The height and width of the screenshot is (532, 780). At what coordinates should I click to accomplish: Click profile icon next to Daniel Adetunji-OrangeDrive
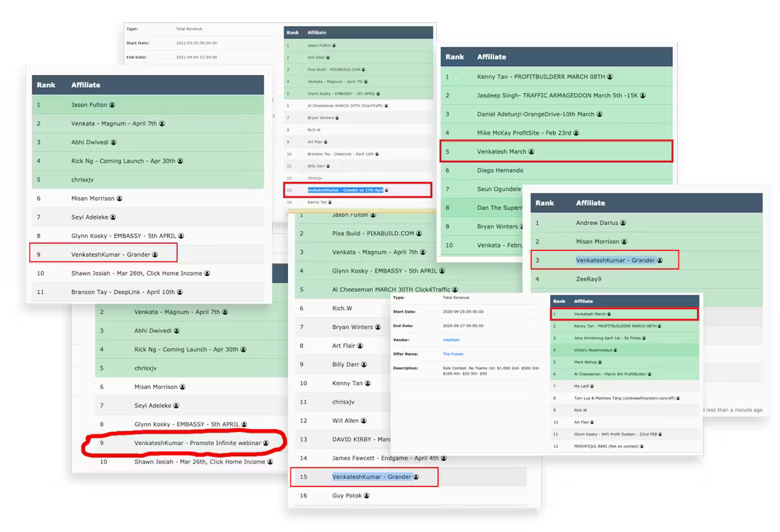point(600,114)
